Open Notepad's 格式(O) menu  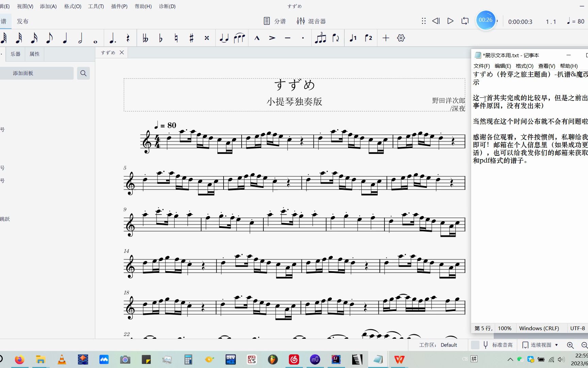click(x=524, y=66)
